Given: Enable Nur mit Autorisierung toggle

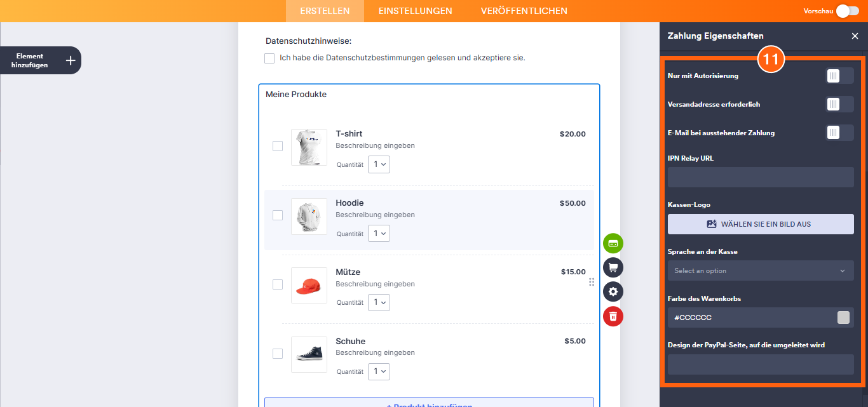Looking at the screenshot, I should pyautogui.click(x=839, y=75).
